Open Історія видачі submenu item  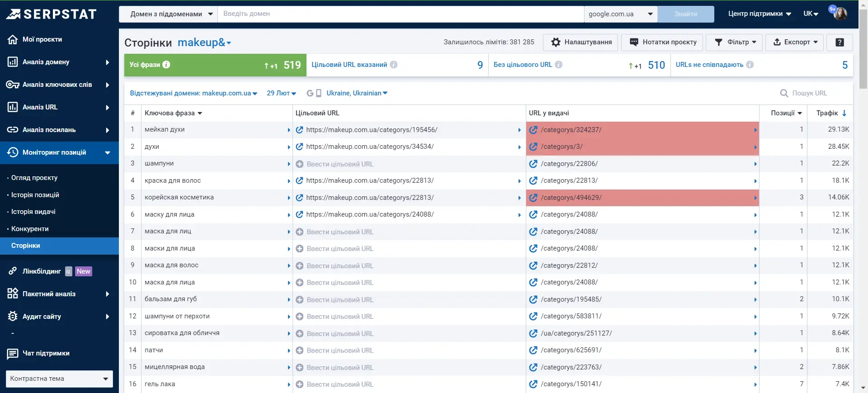(33, 212)
